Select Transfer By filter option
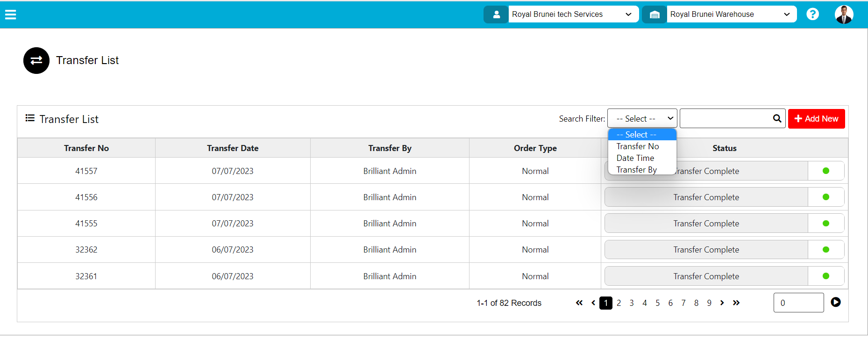This screenshot has width=868, height=340. coord(637,170)
